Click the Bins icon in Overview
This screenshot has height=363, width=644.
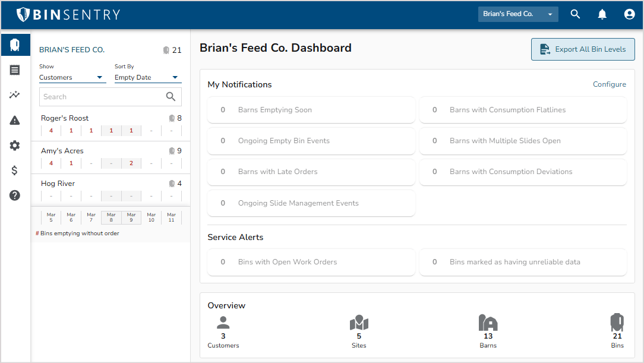coord(617,323)
